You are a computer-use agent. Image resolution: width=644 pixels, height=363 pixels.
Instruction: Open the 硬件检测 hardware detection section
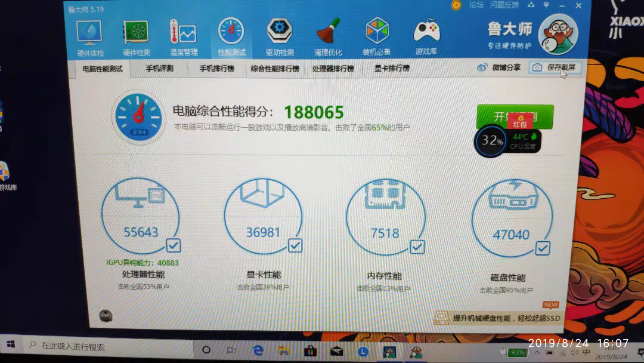click(x=137, y=38)
